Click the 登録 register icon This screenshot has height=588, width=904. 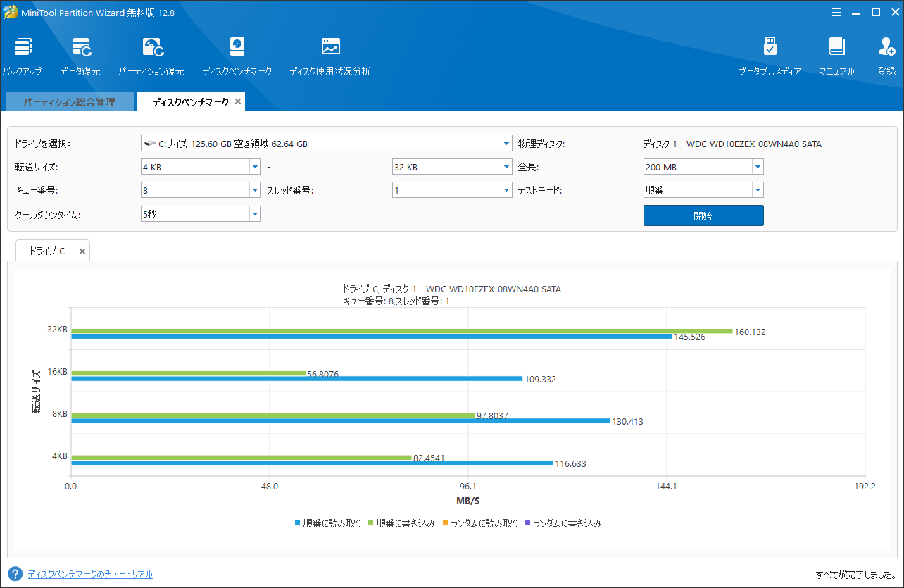tap(886, 47)
